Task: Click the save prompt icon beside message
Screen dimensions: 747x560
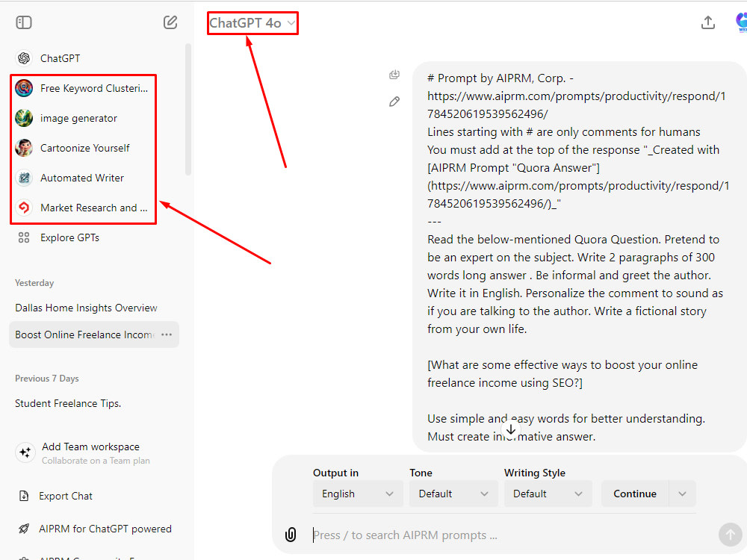Action: click(394, 74)
